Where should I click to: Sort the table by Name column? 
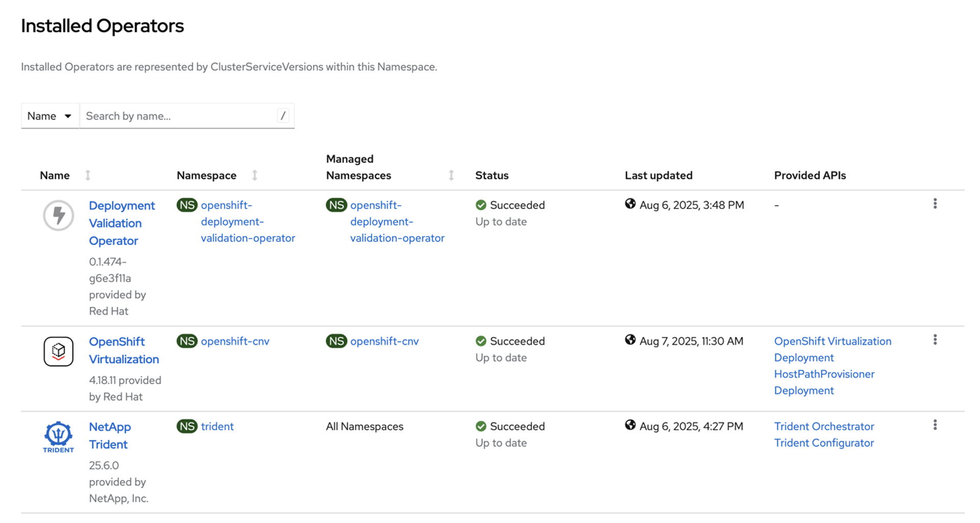tap(88, 175)
